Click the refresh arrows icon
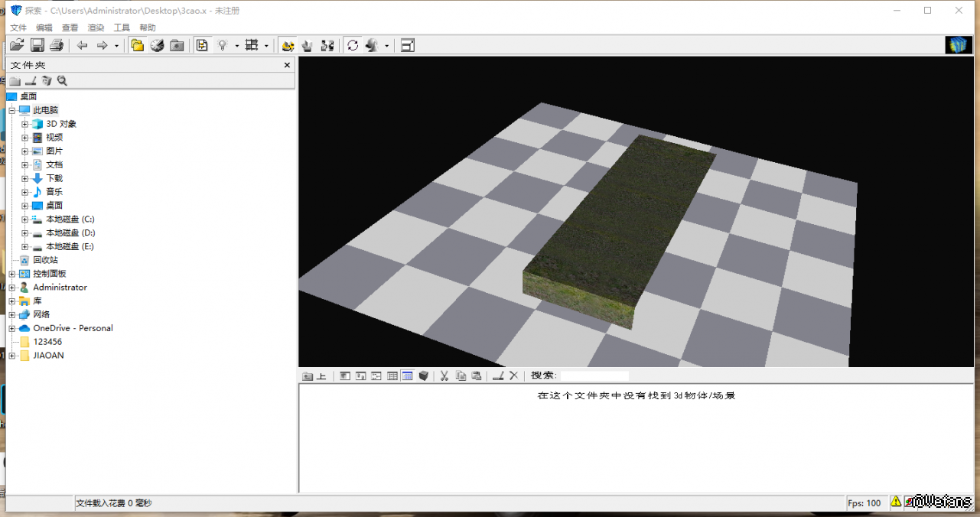Image resolution: width=980 pixels, height=517 pixels. tap(353, 46)
